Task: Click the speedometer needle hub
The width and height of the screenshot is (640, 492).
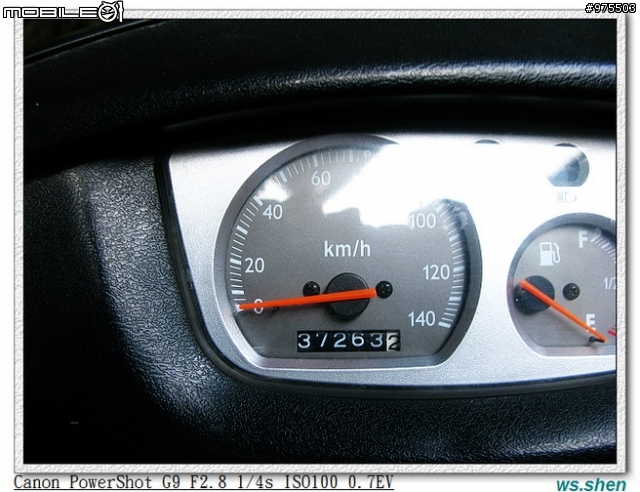Action: 348,296
